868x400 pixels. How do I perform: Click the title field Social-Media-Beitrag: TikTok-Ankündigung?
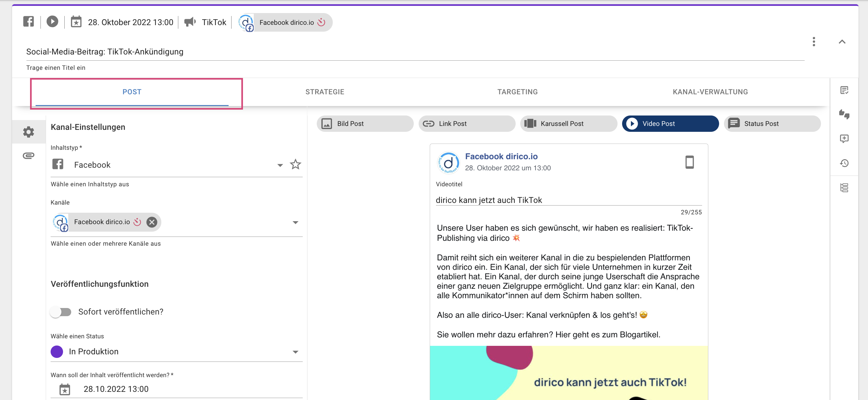tap(415, 52)
